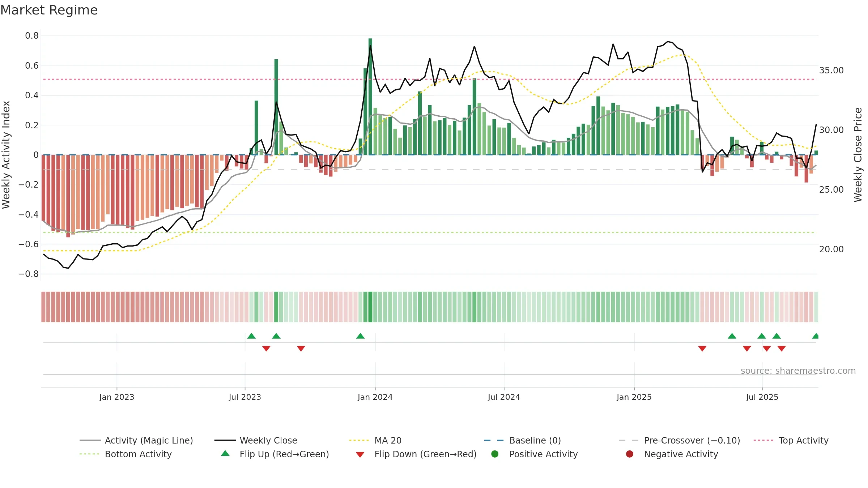Toggle the Weekly Close legend entry
Image resolution: width=868 pixels, height=488 pixels.
[256, 440]
